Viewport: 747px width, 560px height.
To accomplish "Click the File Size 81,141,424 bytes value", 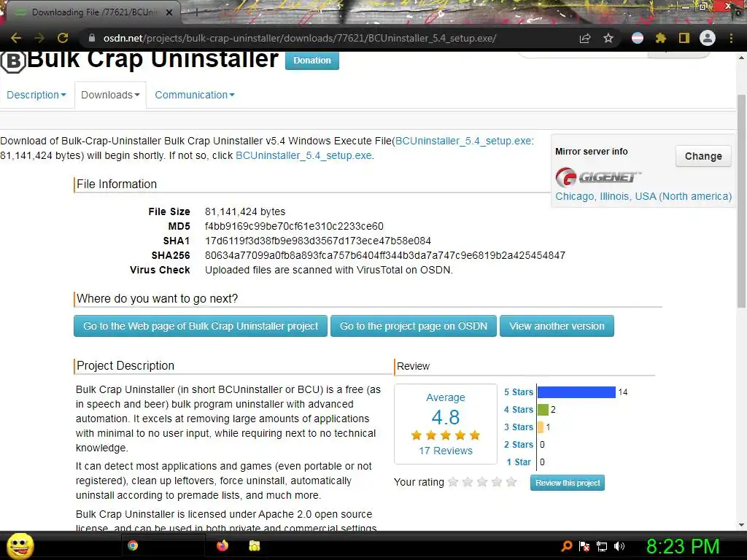I will tap(245, 211).
